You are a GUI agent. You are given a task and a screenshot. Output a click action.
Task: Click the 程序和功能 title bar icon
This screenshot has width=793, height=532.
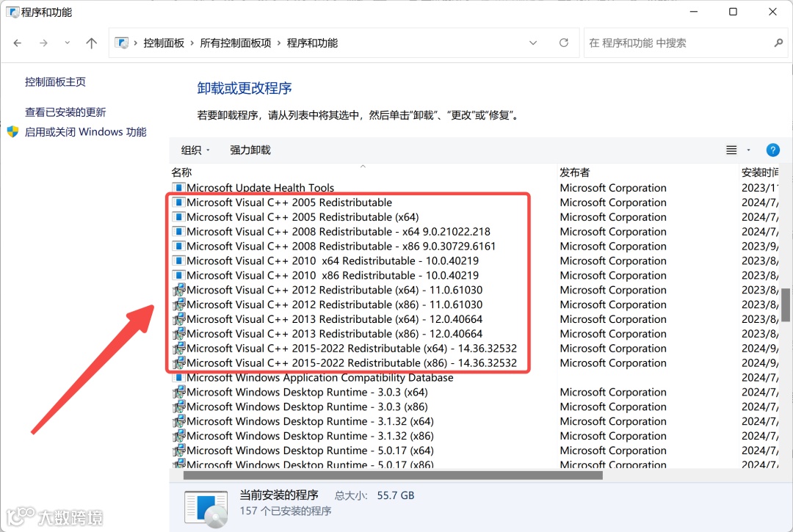pyautogui.click(x=12, y=12)
